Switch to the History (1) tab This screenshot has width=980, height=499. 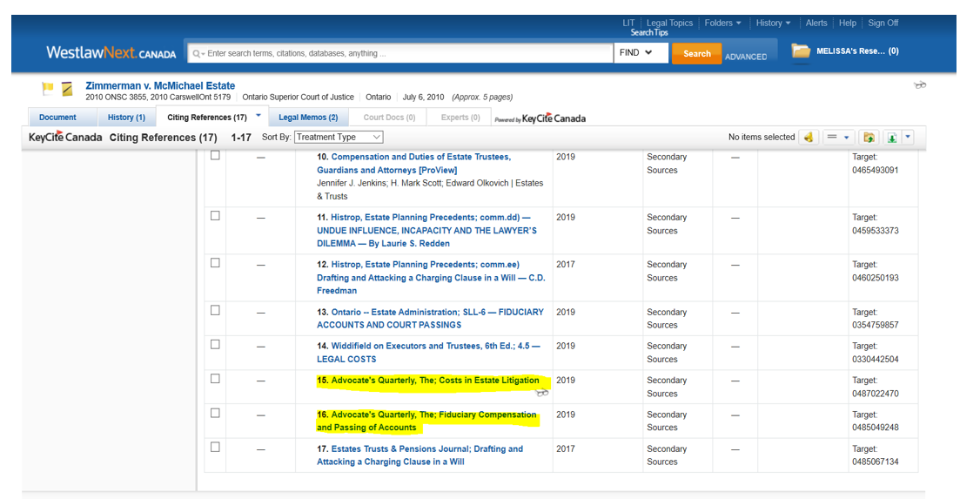point(126,118)
